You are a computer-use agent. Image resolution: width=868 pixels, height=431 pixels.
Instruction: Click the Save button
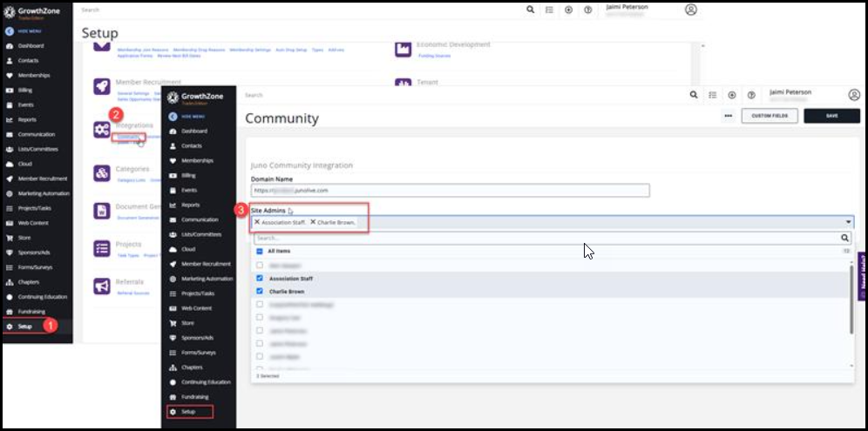click(831, 117)
